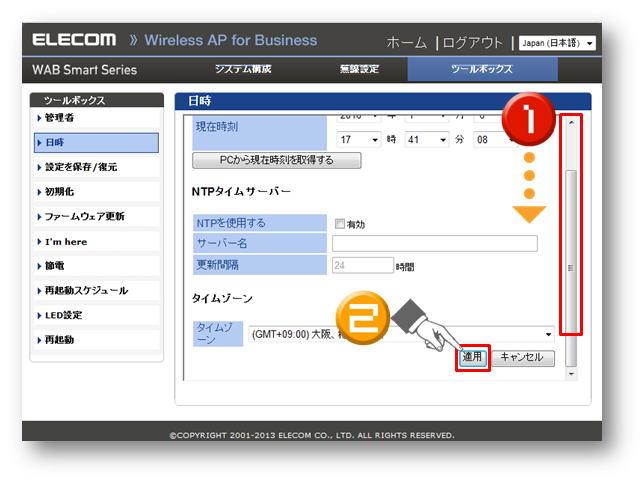This screenshot has height=483, width=644.
Task: Click the NTPを使用する label
Action: pyautogui.click(x=231, y=223)
